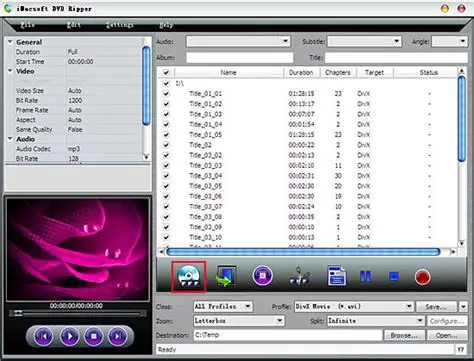Image resolution: width=474 pixels, height=361 pixels.
Task: Uncheck the Title_01_04 checkbox
Action: (166, 124)
